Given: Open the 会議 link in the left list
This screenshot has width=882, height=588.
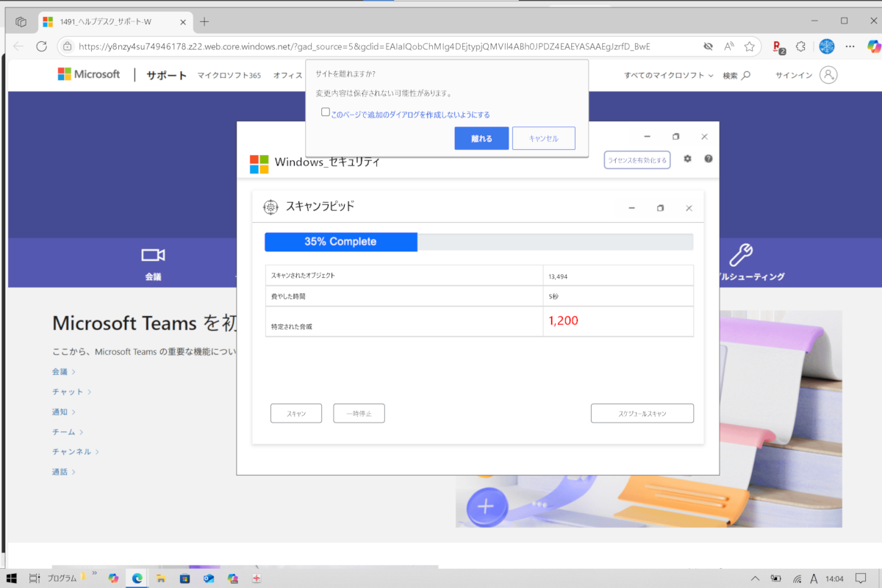Looking at the screenshot, I should 64,372.
